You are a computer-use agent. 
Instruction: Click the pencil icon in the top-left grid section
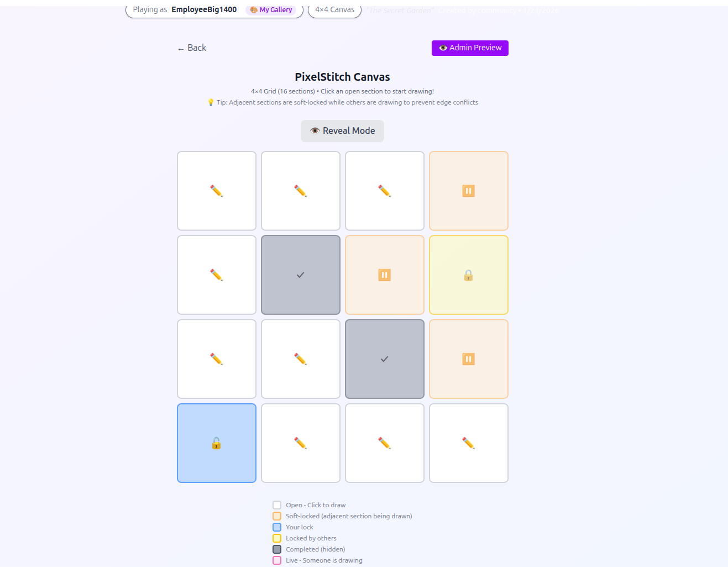click(217, 191)
